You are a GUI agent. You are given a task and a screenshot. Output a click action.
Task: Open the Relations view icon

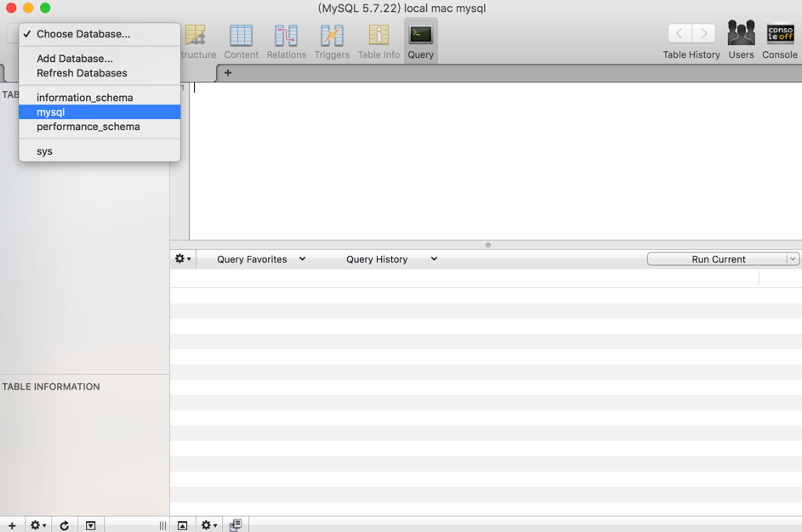(287, 36)
